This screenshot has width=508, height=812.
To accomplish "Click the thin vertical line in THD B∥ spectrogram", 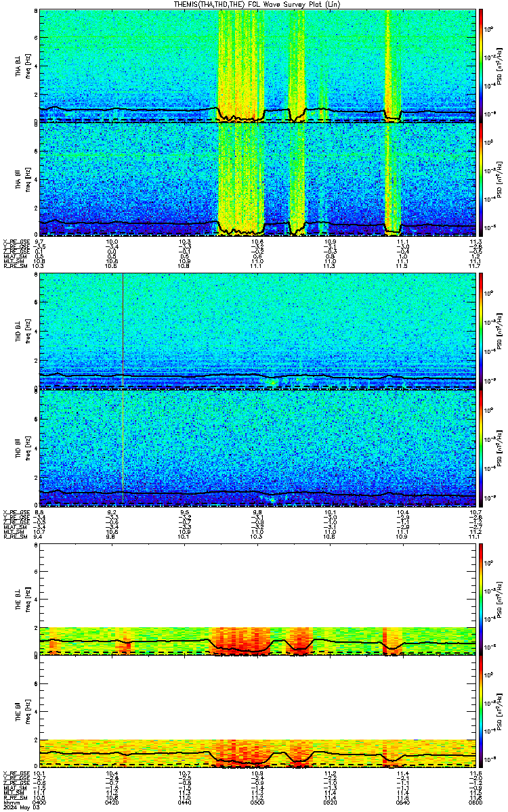I will click(x=123, y=447).
